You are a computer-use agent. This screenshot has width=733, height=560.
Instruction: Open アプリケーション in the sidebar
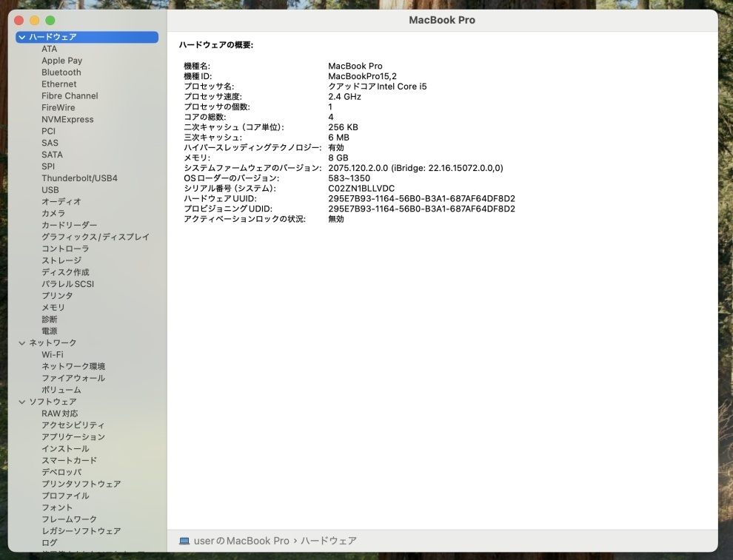click(73, 437)
